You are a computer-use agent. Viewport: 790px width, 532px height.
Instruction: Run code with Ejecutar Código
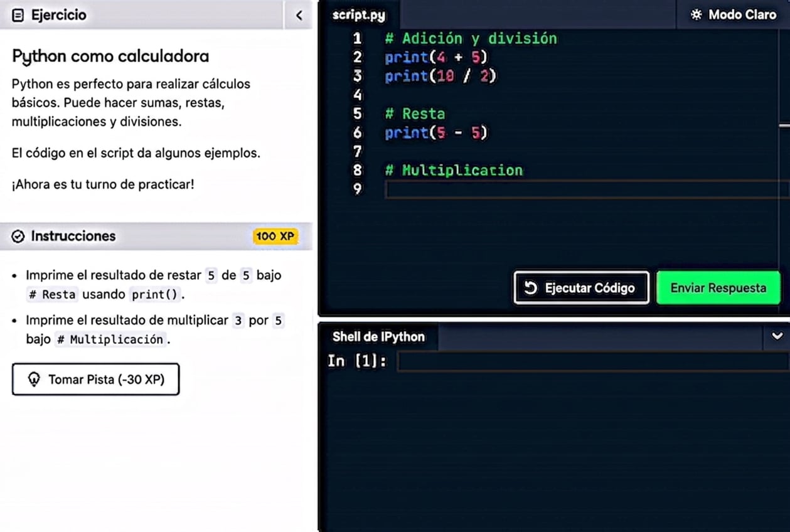coord(582,288)
